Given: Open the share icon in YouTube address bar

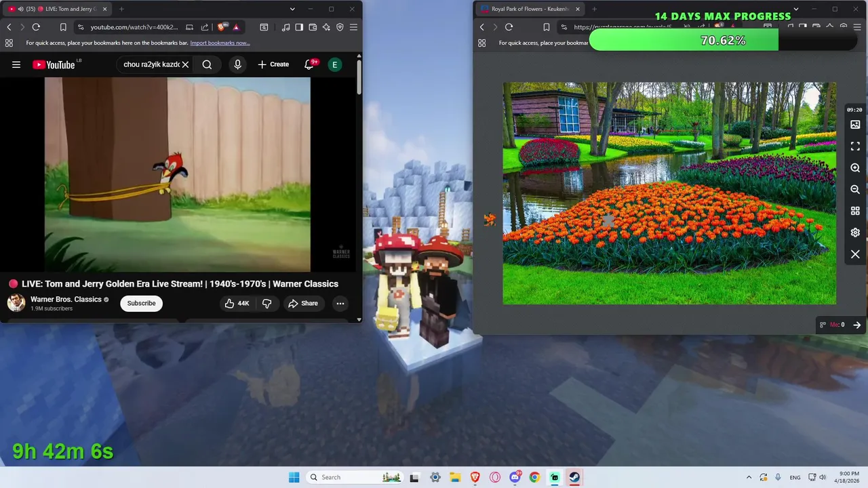Looking at the screenshot, I should pyautogui.click(x=205, y=27).
